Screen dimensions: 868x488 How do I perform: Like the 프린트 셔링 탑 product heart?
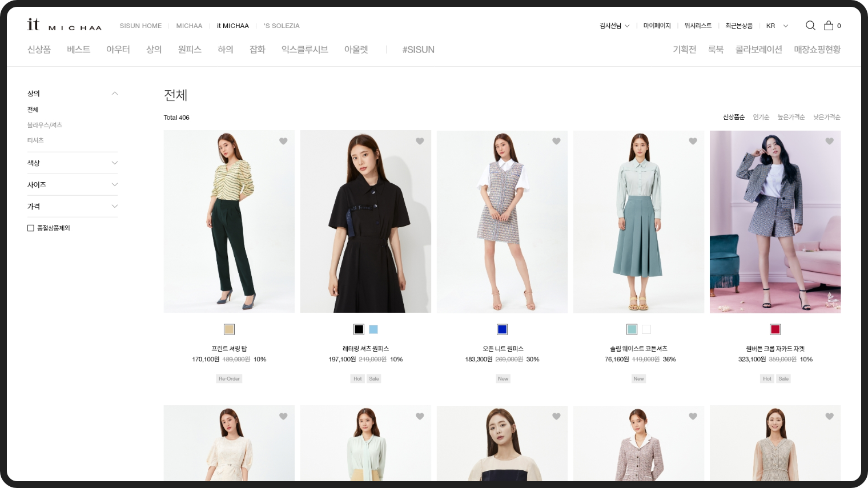click(283, 141)
